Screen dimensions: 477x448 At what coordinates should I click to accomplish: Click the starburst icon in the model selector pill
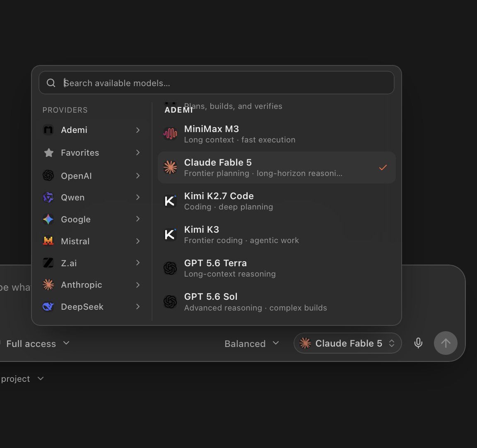(x=305, y=343)
